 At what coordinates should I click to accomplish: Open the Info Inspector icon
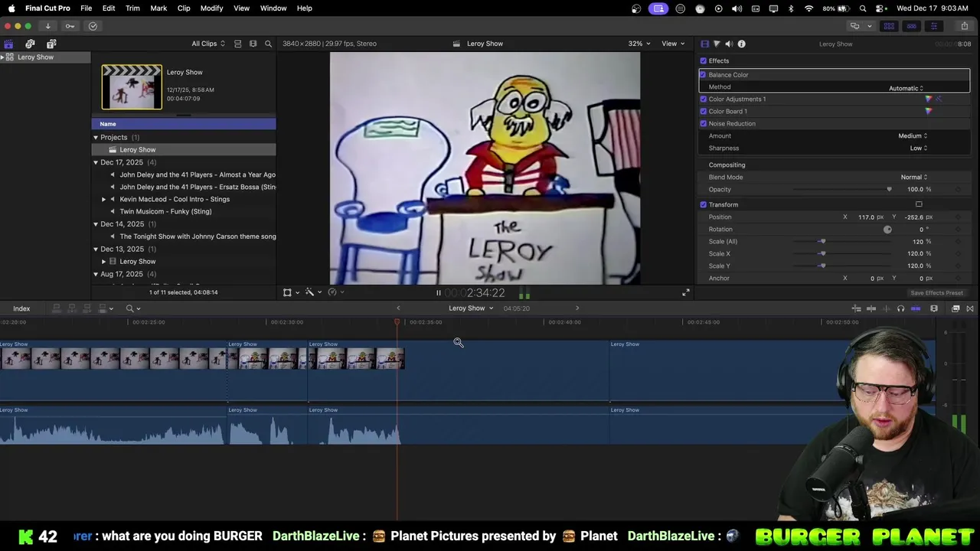coord(741,44)
